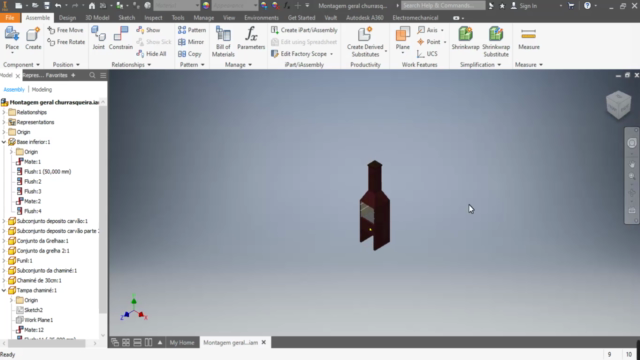Activate Free Rotate tool
This screenshot has height=360, width=640.
click(x=66, y=42)
